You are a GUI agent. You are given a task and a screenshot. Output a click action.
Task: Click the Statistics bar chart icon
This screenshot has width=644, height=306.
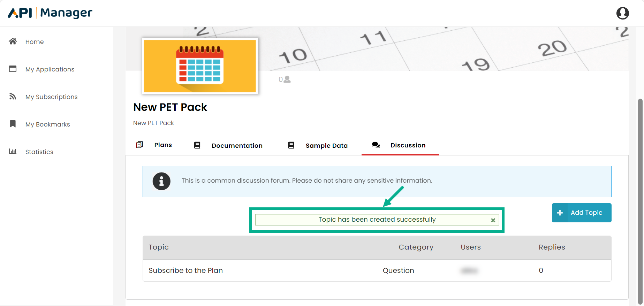point(13,152)
